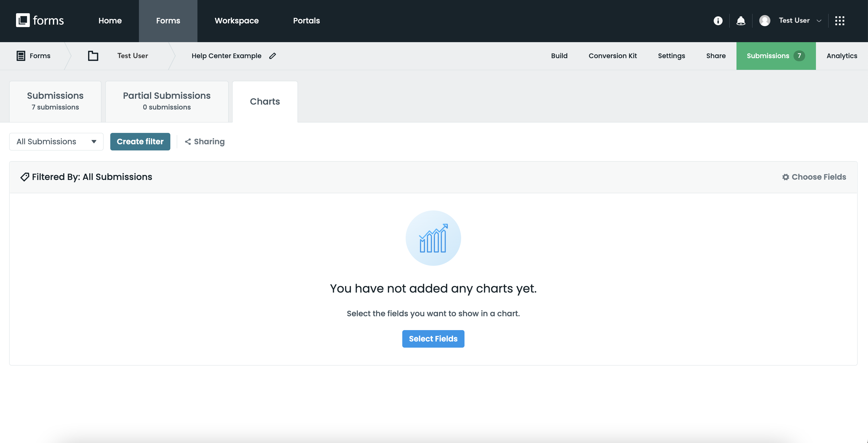Image resolution: width=868 pixels, height=443 pixels.
Task: Open the notifications bell
Action: click(x=740, y=21)
